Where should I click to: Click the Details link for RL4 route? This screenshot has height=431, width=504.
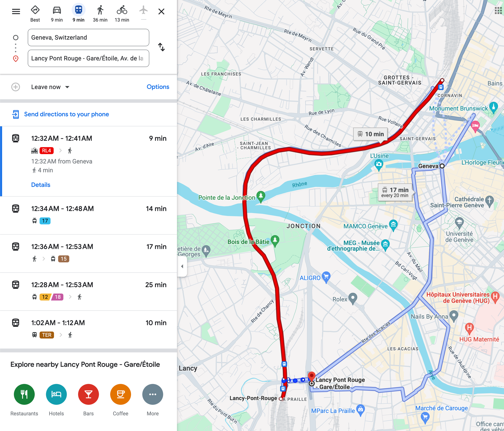pos(41,185)
